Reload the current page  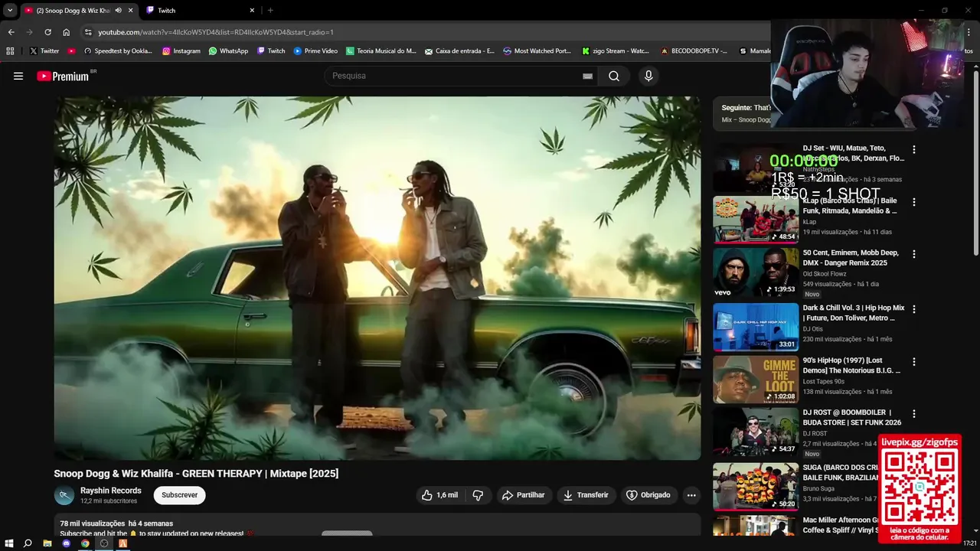click(47, 32)
